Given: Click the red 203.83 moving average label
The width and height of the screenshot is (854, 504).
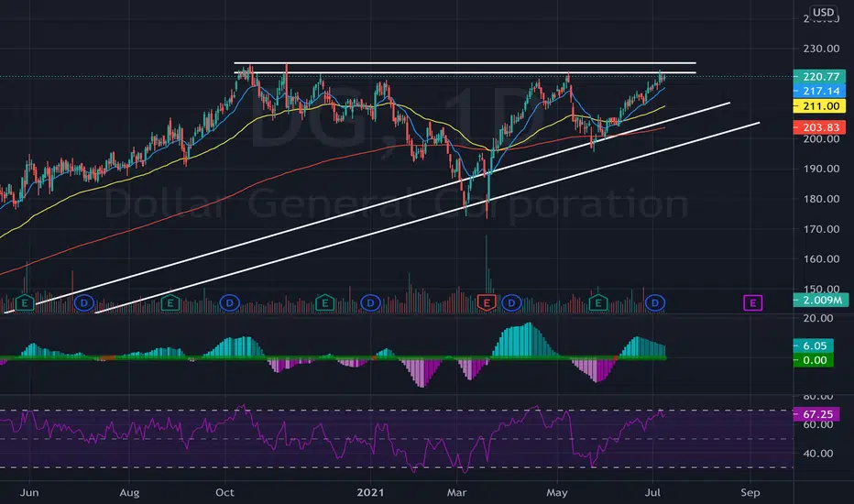Looking at the screenshot, I should [x=820, y=127].
